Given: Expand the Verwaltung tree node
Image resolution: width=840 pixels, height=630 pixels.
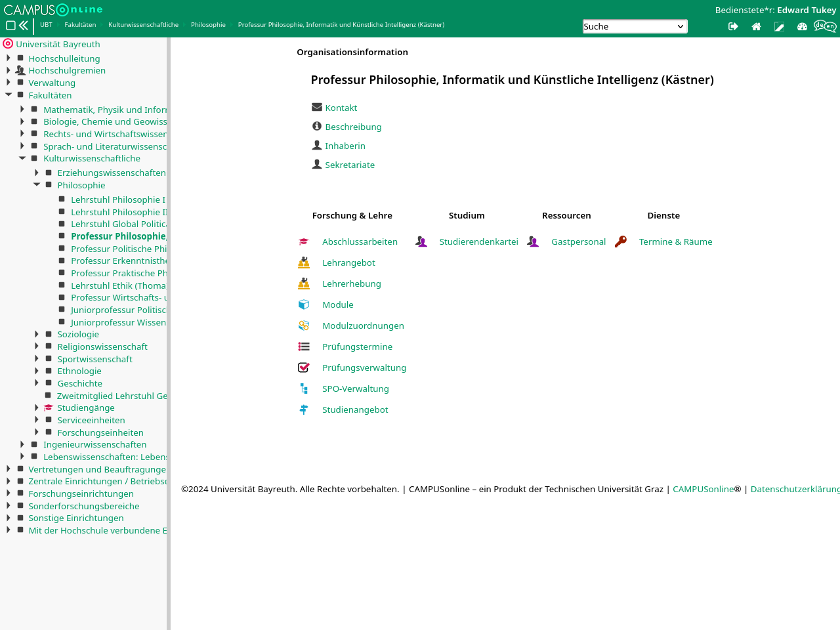Looking at the screenshot, I should coord(8,82).
